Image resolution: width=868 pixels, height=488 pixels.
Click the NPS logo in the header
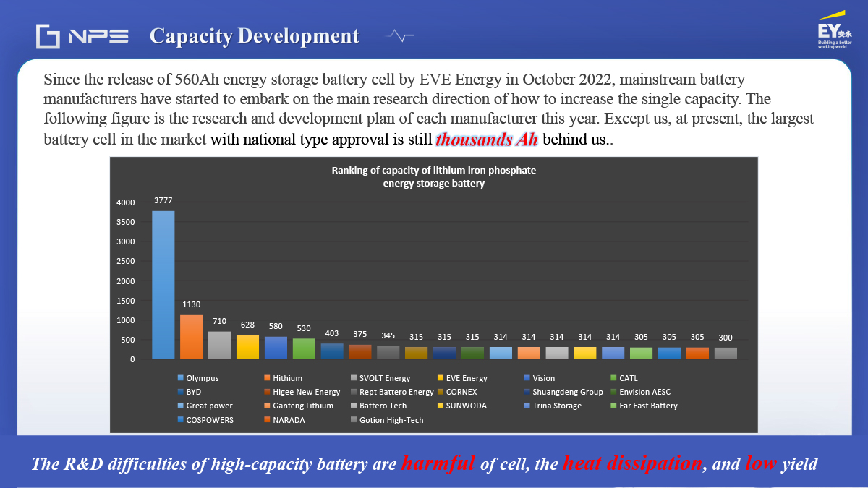pos(82,36)
